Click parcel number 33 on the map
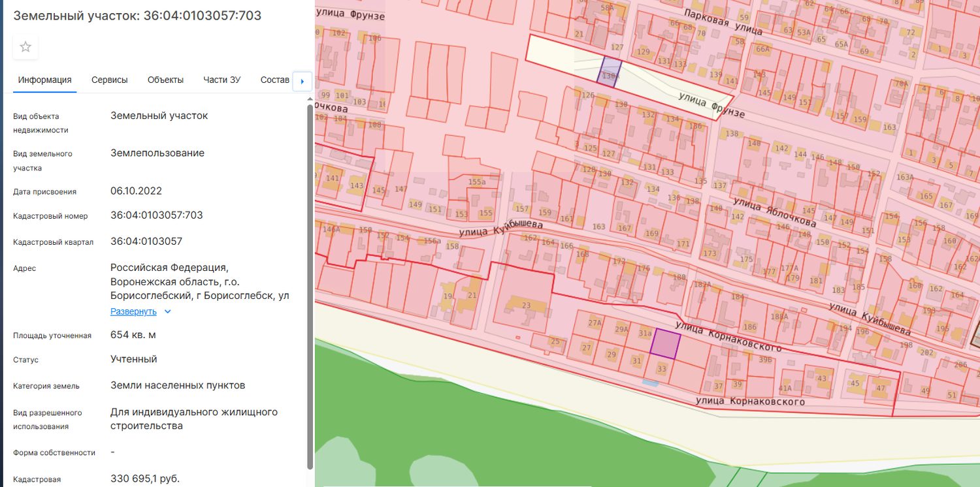 tap(662, 369)
